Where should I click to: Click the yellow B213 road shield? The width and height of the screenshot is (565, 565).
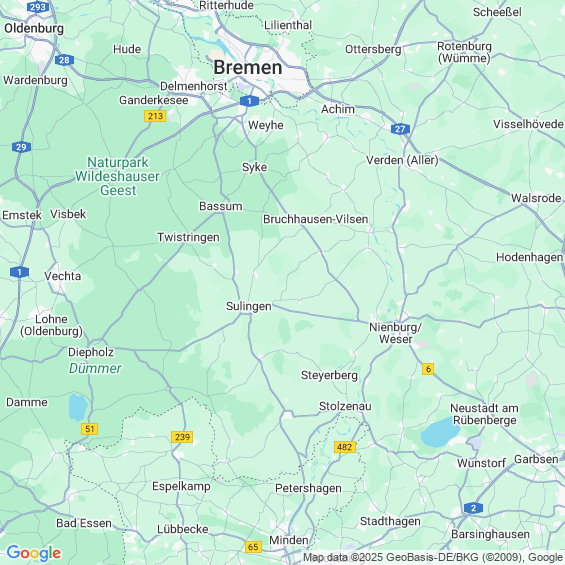pos(155,116)
